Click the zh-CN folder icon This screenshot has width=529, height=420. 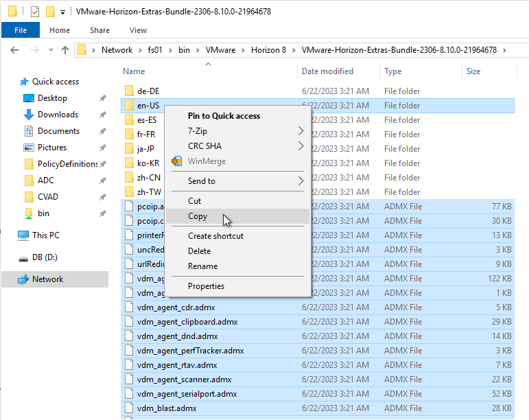tap(129, 178)
